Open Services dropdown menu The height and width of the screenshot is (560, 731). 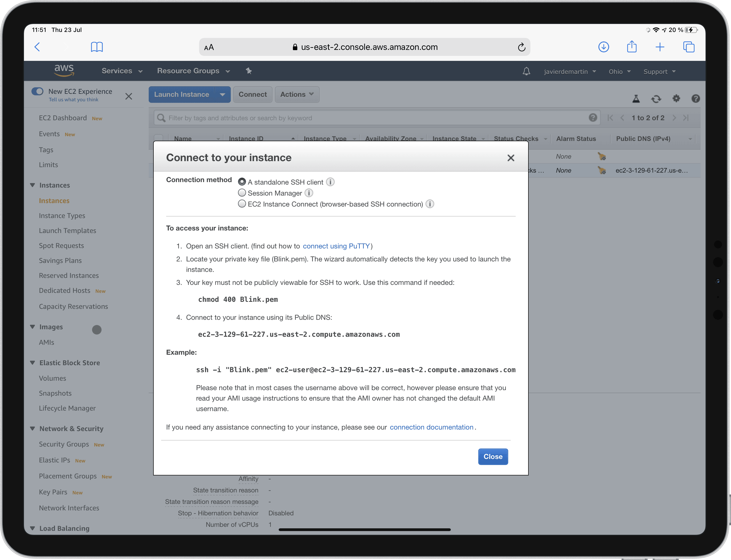(122, 71)
